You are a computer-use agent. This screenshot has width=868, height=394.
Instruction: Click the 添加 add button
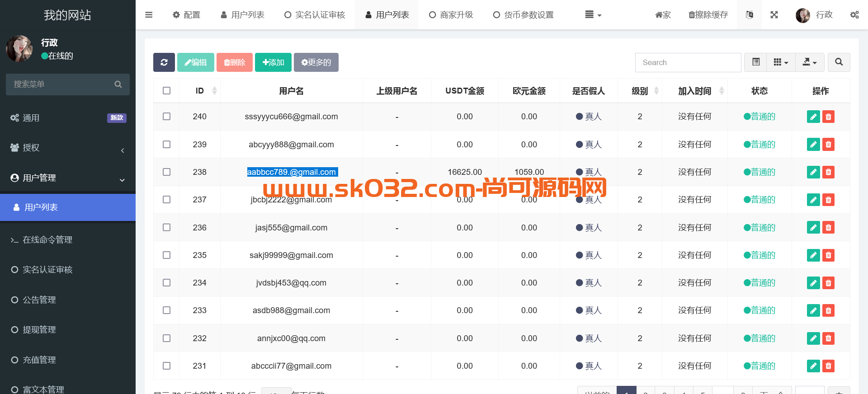click(273, 62)
